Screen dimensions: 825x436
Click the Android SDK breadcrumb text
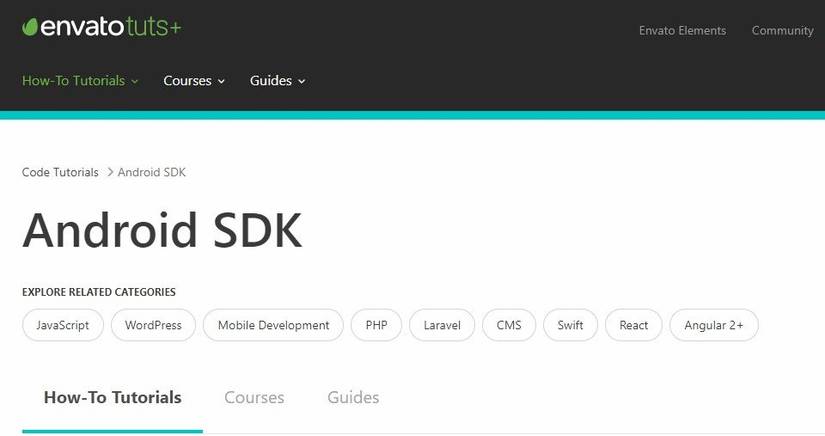152,172
